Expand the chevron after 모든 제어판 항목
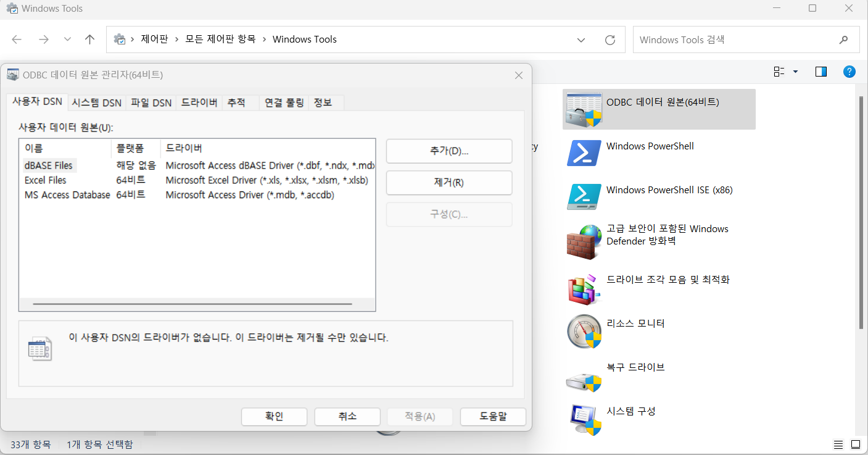The image size is (868, 455). (x=263, y=40)
